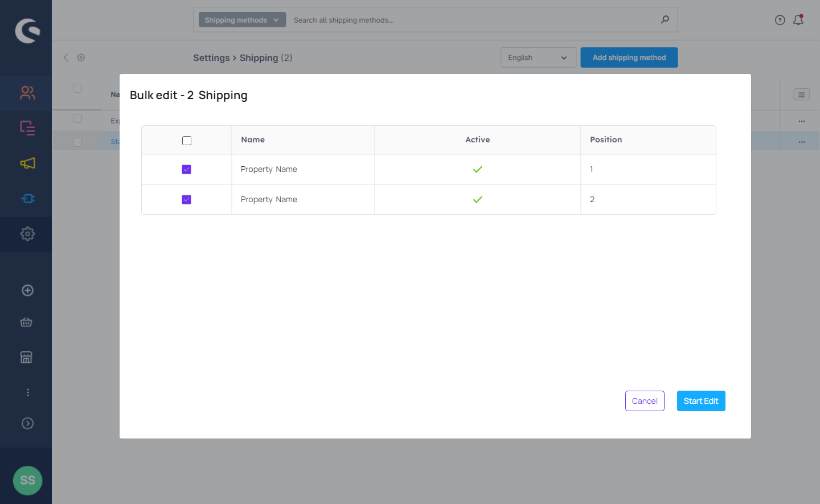Click the search magnifier icon

tap(665, 19)
